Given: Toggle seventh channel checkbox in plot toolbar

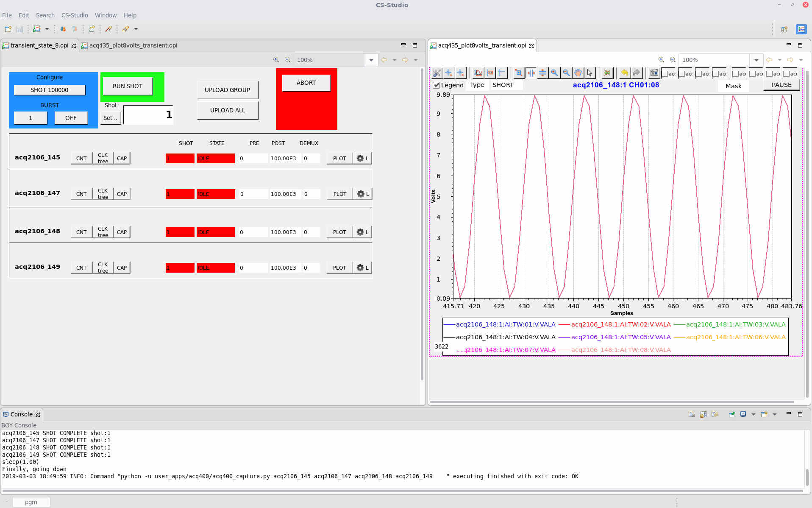Looking at the screenshot, I should [x=770, y=74].
